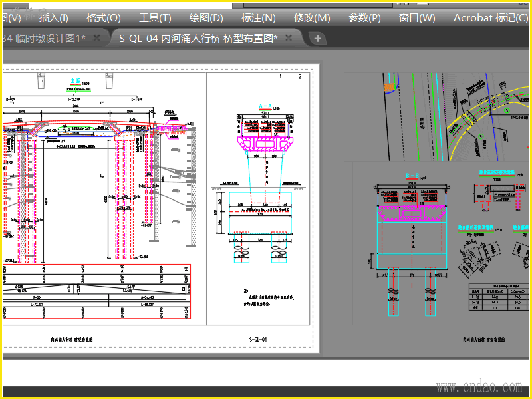
Task: Open the 参数(P) menu
Action: pos(364,18)
